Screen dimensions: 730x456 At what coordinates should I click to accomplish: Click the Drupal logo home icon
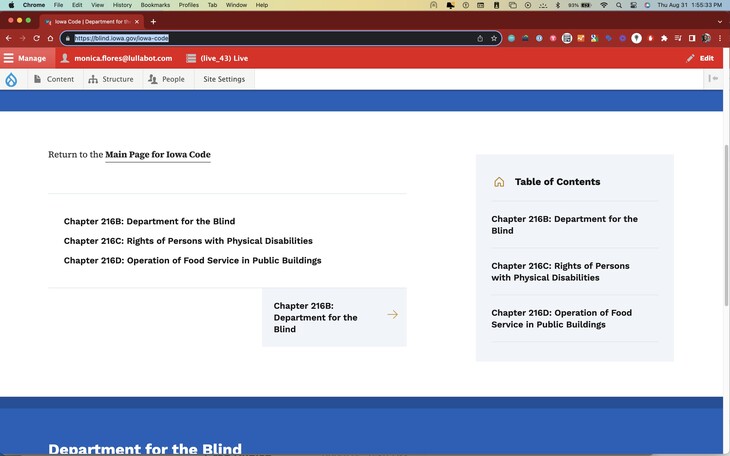pyautogui.click(x=11, y=79)
